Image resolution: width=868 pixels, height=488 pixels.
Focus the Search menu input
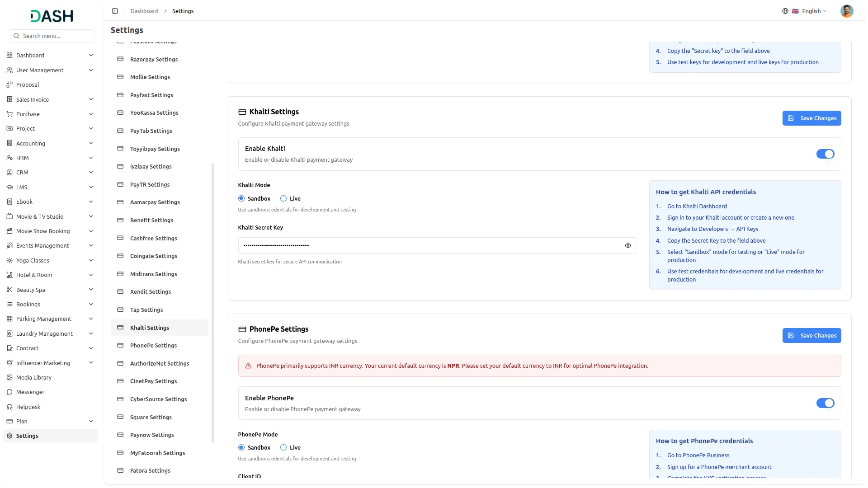pyautogui.click(x=52, y=36)
